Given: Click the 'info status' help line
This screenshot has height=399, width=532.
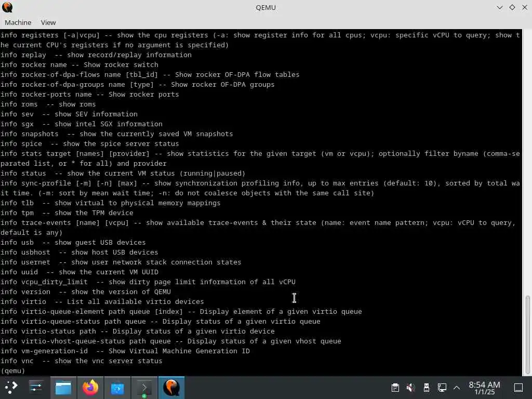Looking at the screenshot, I should coord(123,173).
